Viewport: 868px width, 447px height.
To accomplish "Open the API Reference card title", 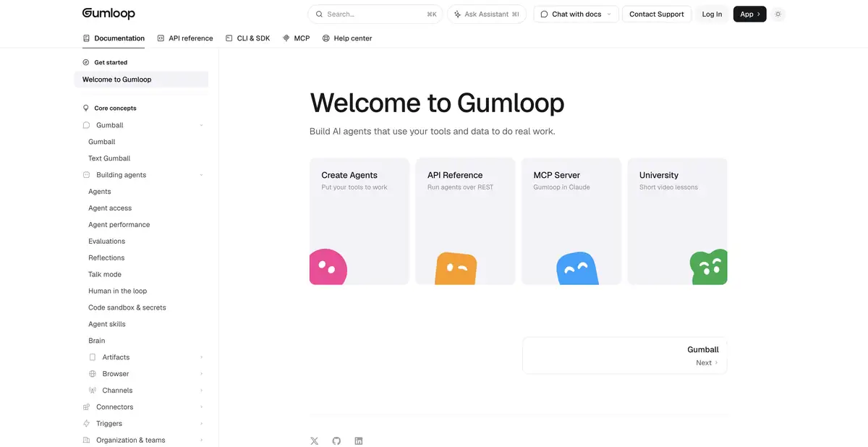I will pos(455,175).
